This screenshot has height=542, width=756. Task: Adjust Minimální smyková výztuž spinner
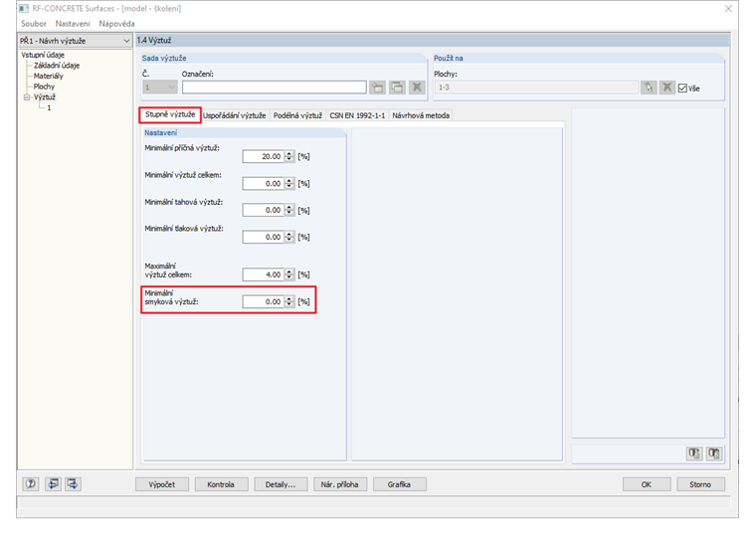point(288,301)
